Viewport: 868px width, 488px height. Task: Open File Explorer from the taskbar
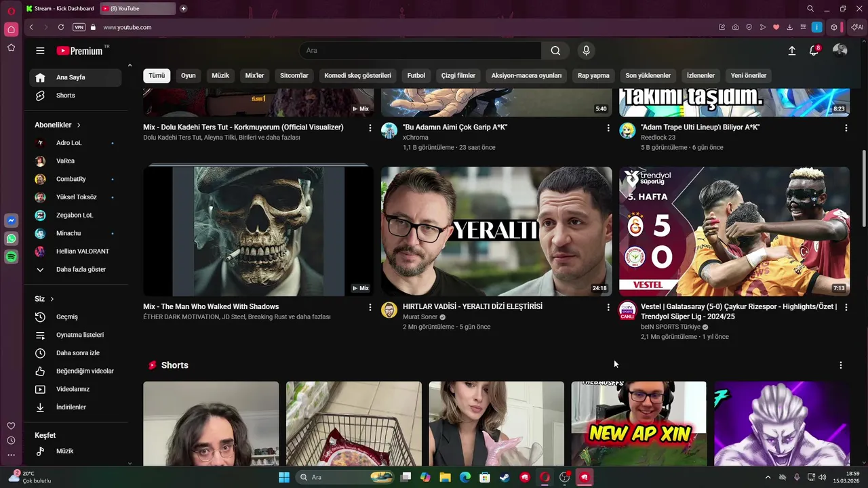click(445, 477)
